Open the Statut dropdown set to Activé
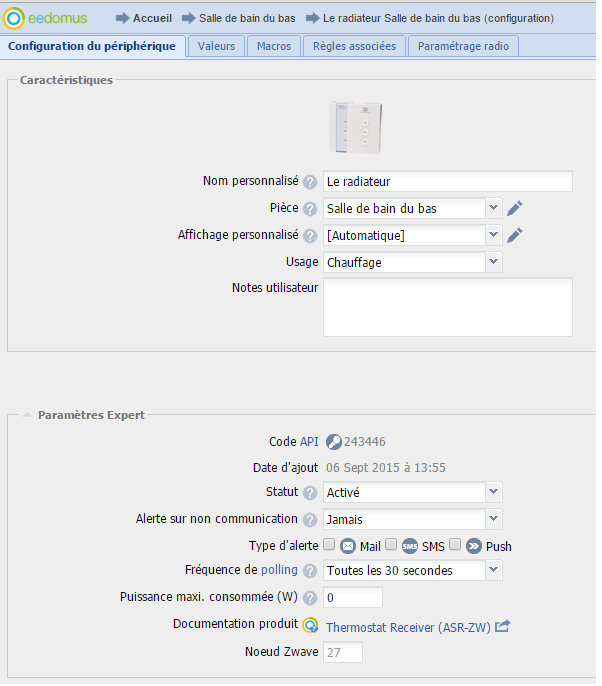Image resolution: width=602 pixels, height=686 pixels. coord(413,493)
